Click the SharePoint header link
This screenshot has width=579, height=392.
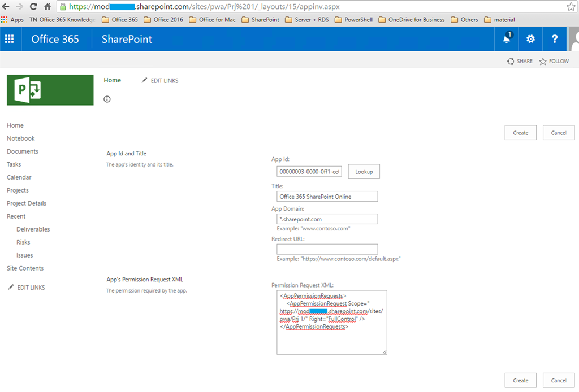pyautogui.click(x=127, y=39)
